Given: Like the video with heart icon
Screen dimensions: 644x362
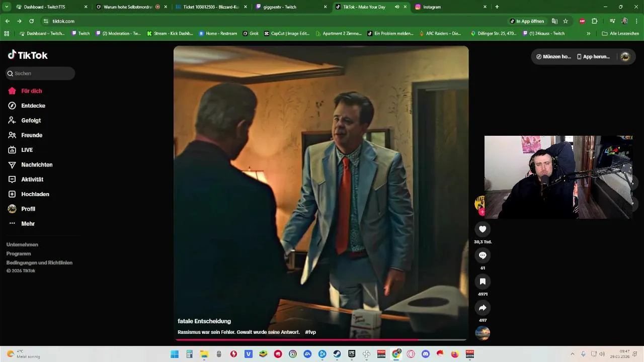Looking at the screenshot, I should point(482,229).
